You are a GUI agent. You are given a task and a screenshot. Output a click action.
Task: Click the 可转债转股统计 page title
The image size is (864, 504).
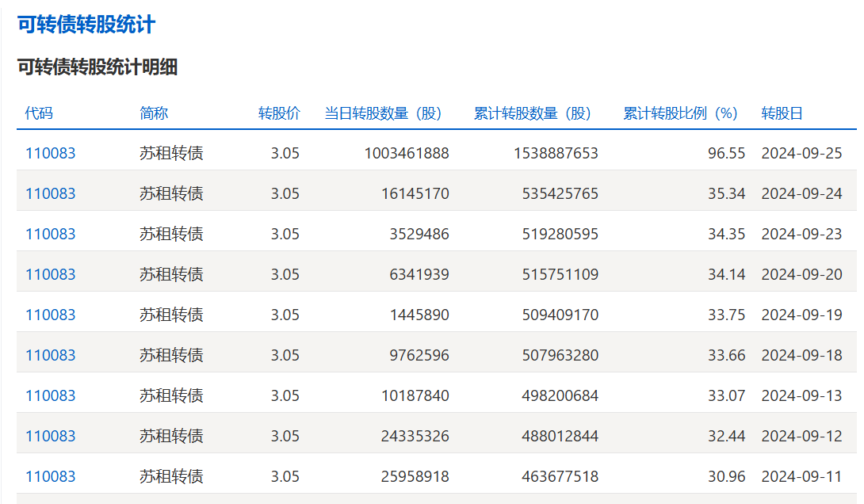tap(86, 25)
